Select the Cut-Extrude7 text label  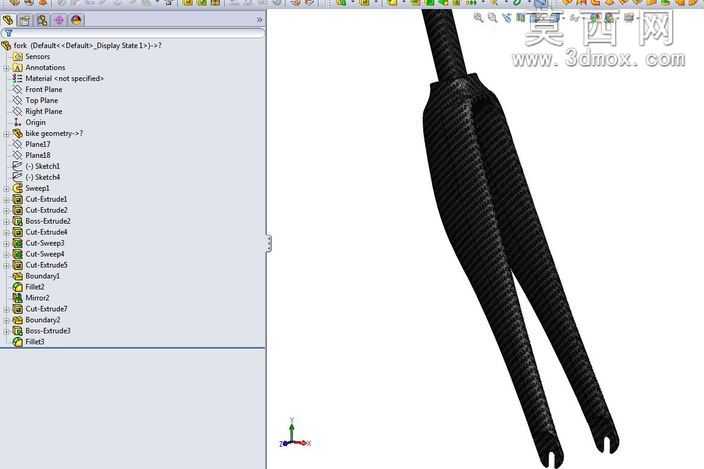pyautogui.click(x=46, y=309)
